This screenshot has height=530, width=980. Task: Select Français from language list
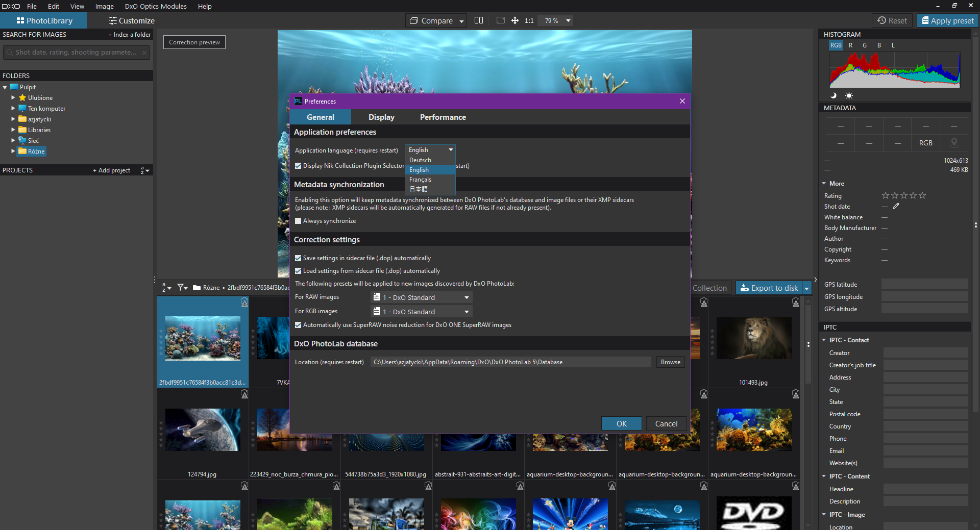pos(430,180)
